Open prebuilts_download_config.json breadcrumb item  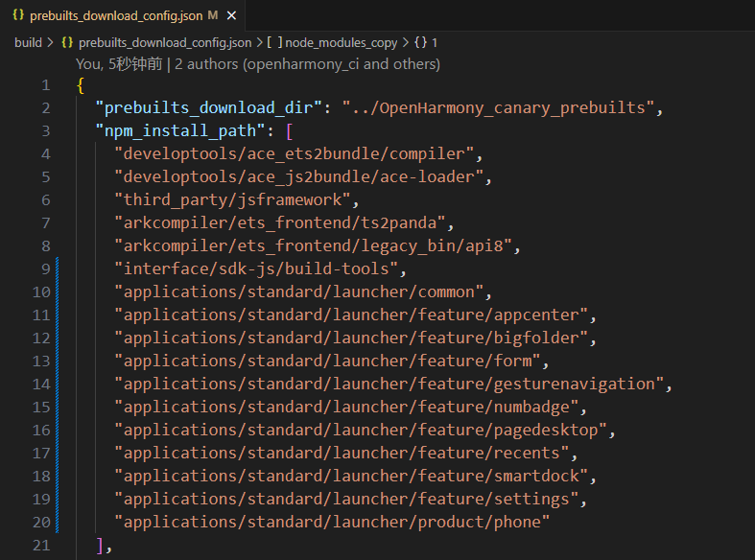pos(165,43)
